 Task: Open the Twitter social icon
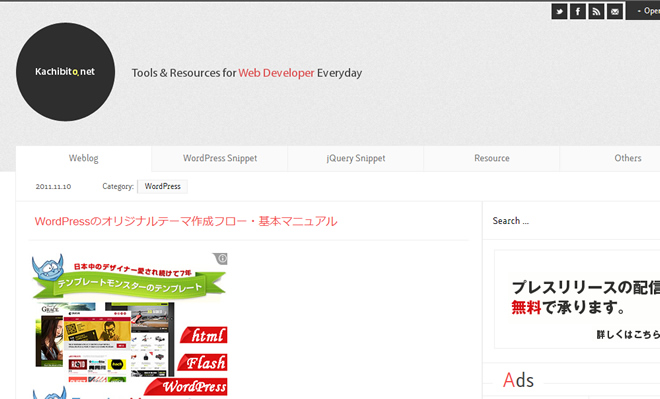point(559,11)
